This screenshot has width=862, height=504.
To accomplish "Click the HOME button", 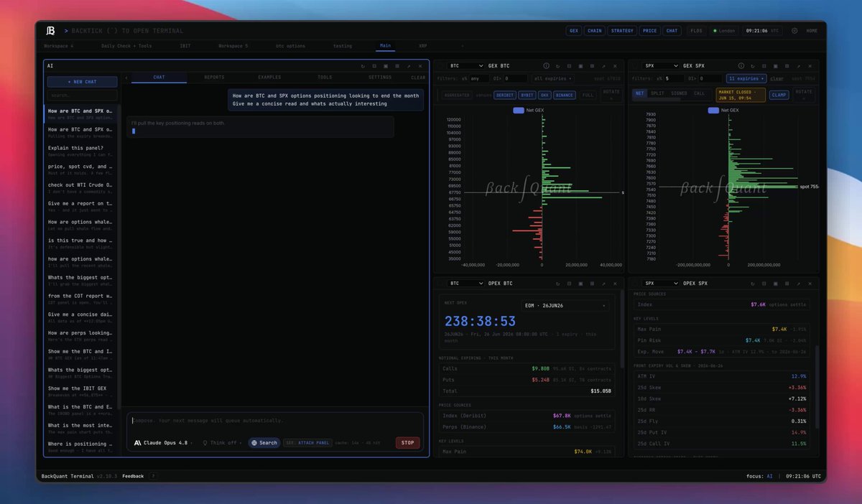I will point(812,31).
